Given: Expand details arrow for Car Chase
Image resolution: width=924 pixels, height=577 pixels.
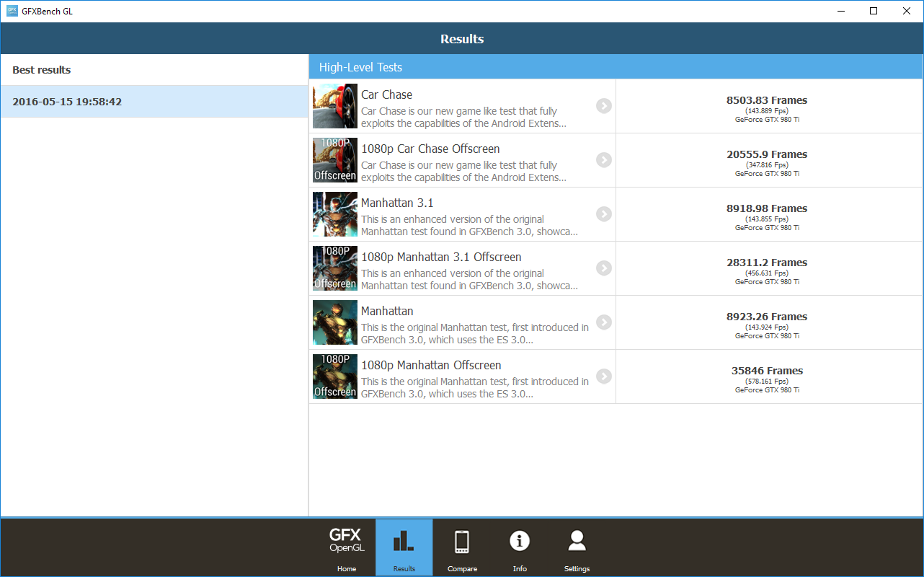Looking at the screenshot, I should point(604,106).
